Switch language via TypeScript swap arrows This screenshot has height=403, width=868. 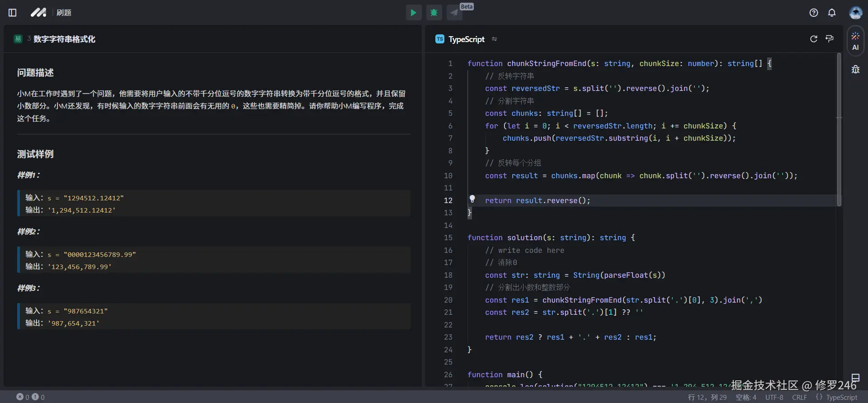click(494, 39)
